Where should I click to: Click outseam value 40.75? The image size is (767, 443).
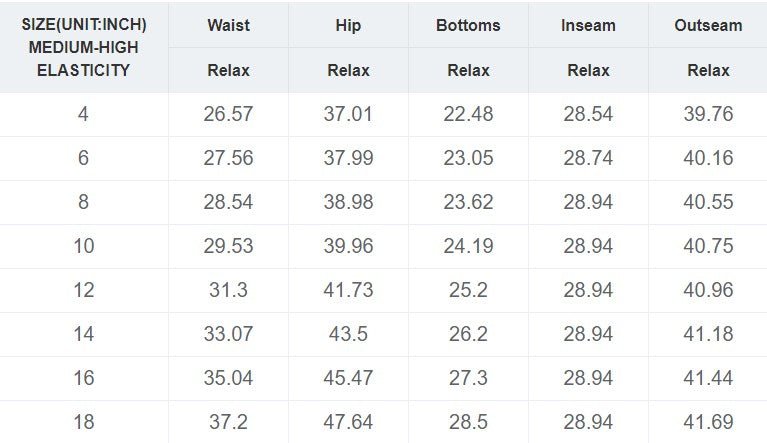pos(708,246)
